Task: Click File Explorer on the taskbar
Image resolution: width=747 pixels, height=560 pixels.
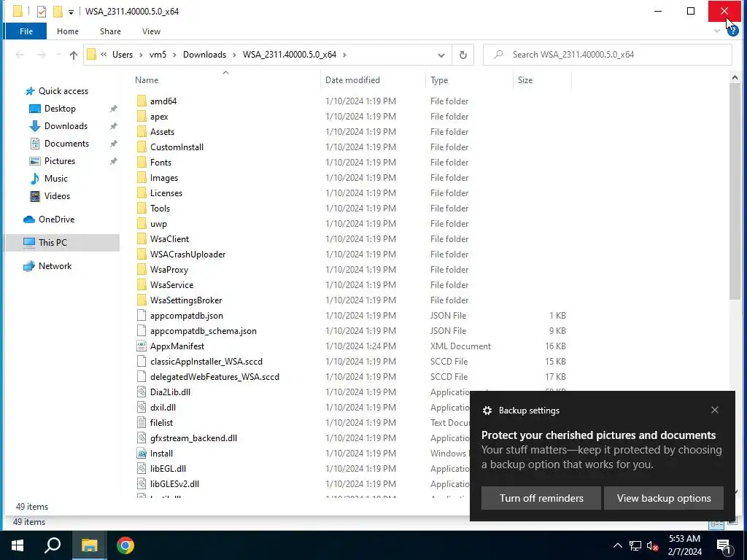Action: pos(89,545)
